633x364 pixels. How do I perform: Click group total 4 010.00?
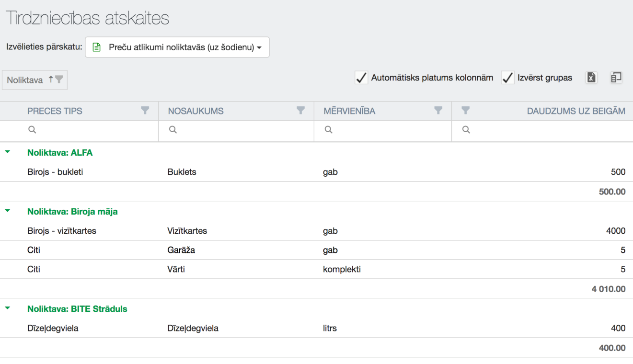coord(609,289)
